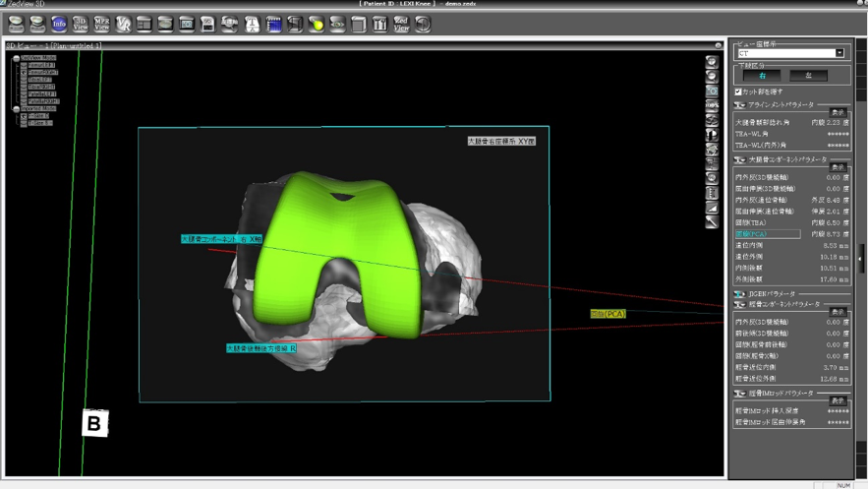Select the text annotation T icon
868x489 pixels.
pos(252,24)
